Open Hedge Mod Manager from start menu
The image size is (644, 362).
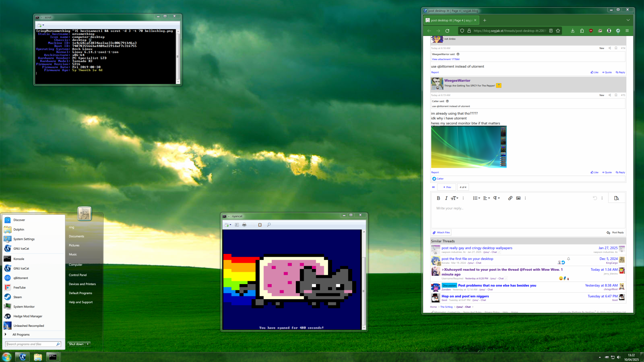(33, 316)
